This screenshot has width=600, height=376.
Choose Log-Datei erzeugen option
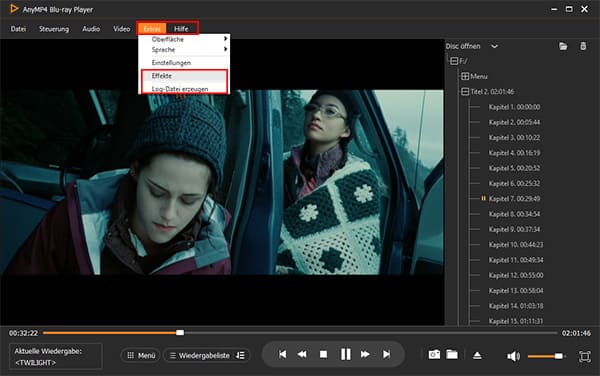point(184,89)
